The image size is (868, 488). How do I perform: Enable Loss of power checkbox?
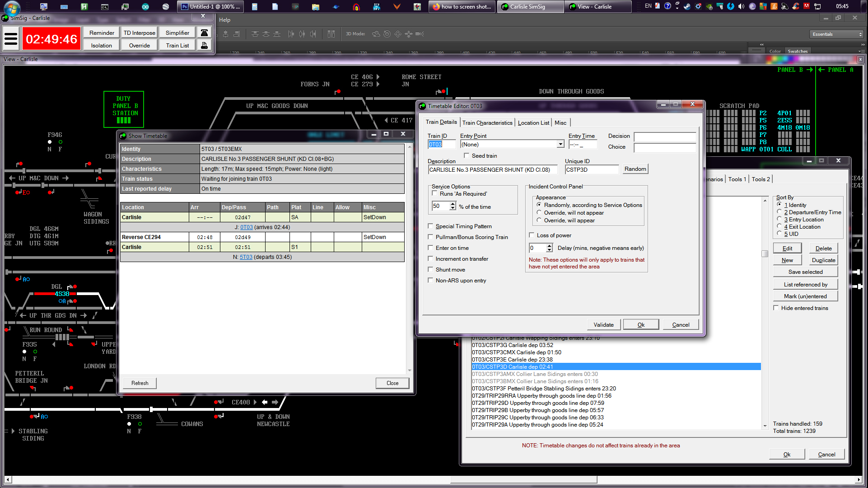tap(532, 235)
